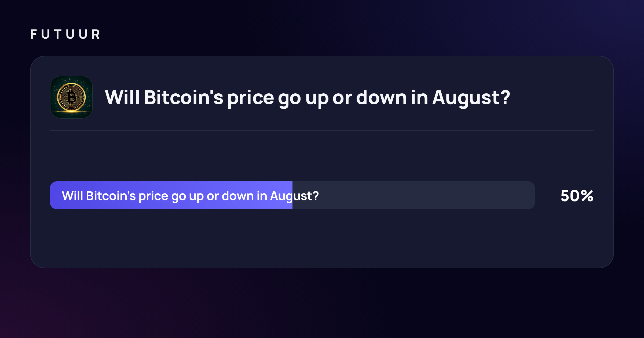Click the rounded left end of the outcome bar
The width and height of the screenshot is (644, 338).
(54, 195)
